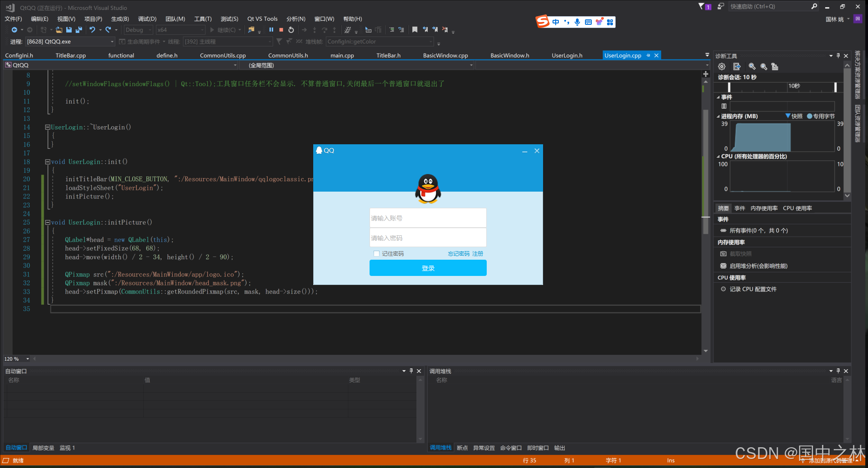Open the 局部变量 locals tab

click(x=43, y=448)
